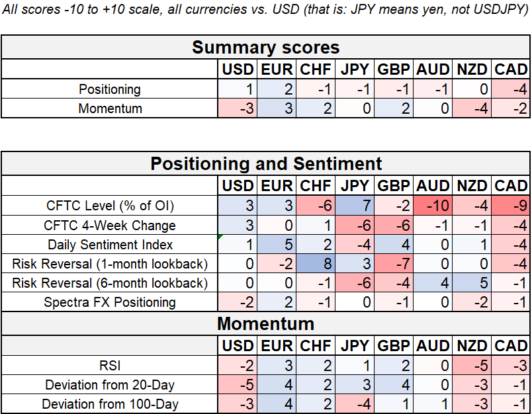The height and width of the screenshot is (414, 532).
Task: Select the JPY CFTC Level cell showing 7
Action: pyautogui.click(x=355, y=206)
